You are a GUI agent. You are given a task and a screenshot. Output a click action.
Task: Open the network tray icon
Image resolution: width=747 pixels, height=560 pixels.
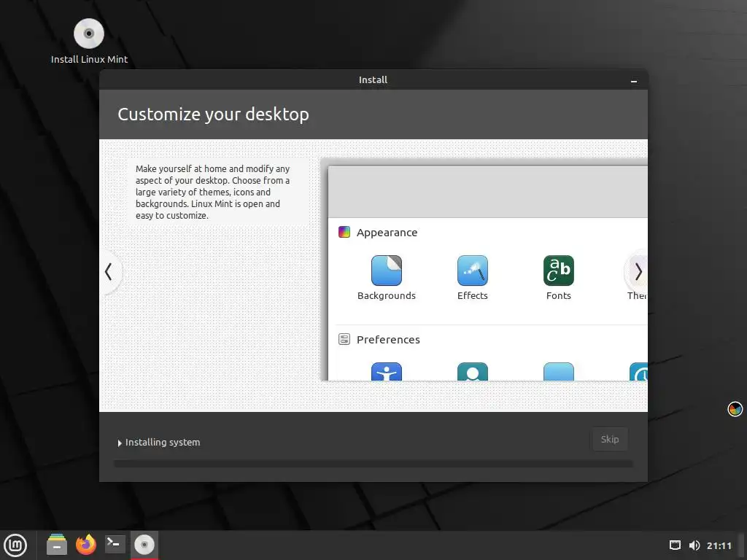(675, 545)
